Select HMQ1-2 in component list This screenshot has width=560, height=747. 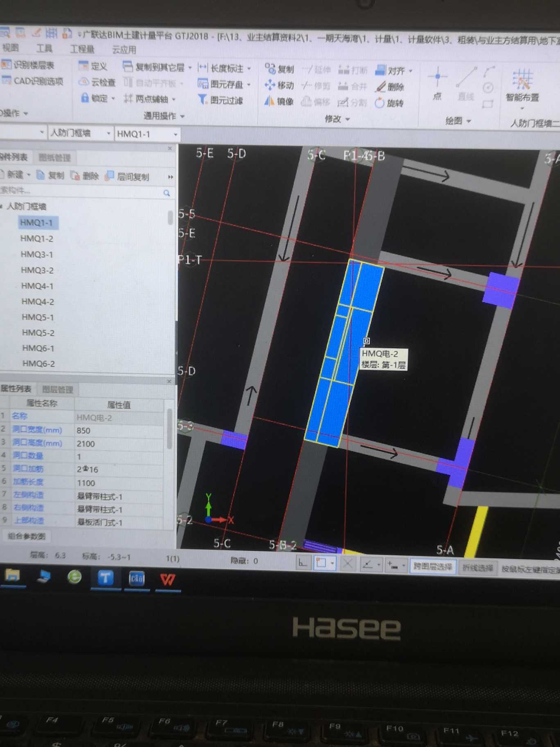[x=37, y=238]
